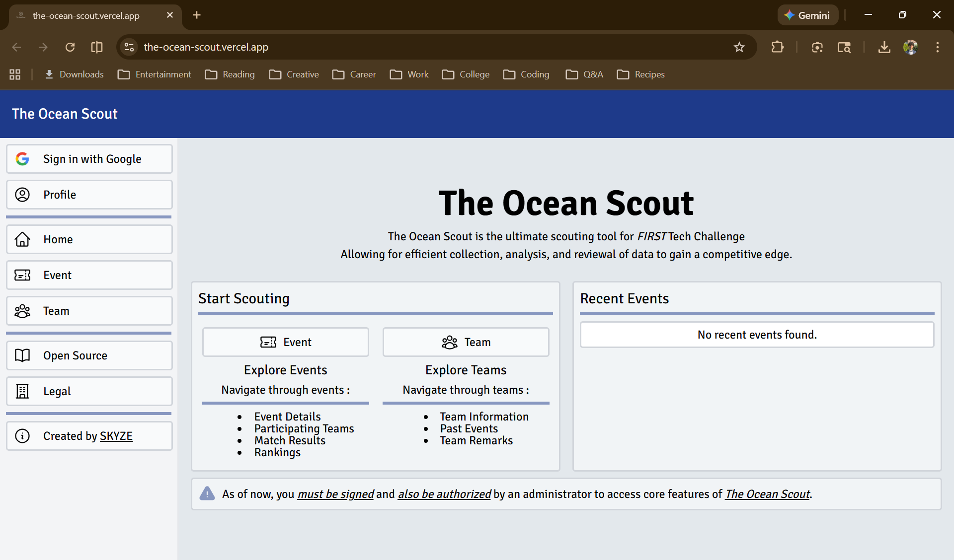Click the forward navigation arrow
The height and width of the screenshot is (560, 954).
43,47
